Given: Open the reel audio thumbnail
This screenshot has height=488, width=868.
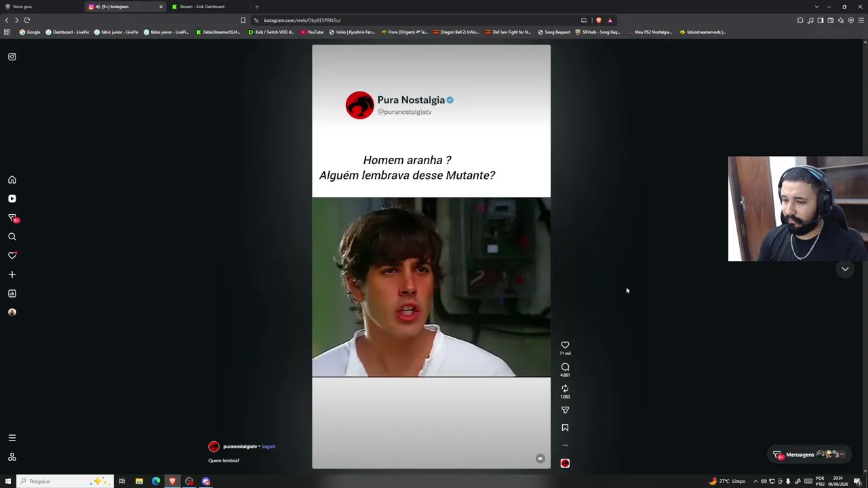Looking at the screenshot, I should pyautogui.click(x=565, y=463).
